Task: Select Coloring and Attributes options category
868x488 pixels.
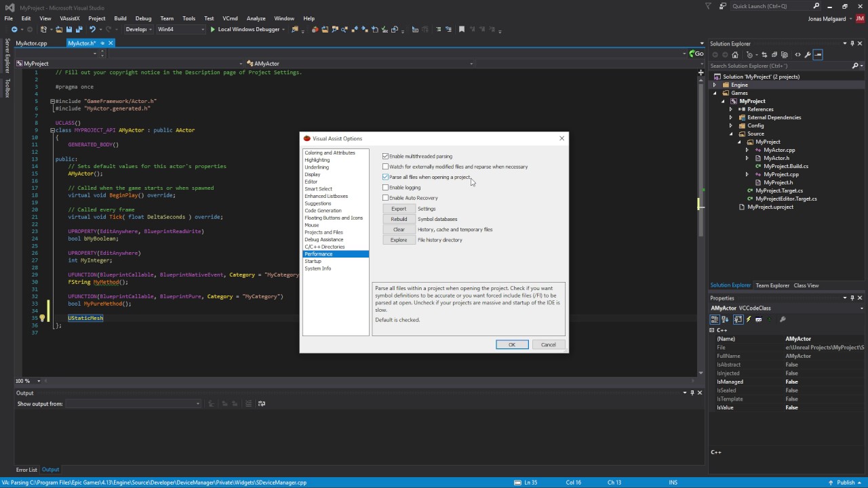Action: (330, 152)
